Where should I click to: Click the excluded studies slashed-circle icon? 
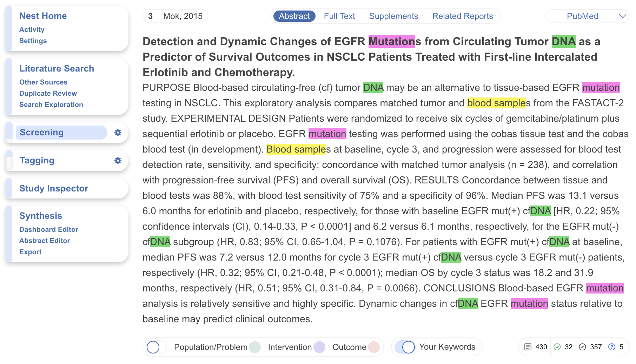[582, 347]
